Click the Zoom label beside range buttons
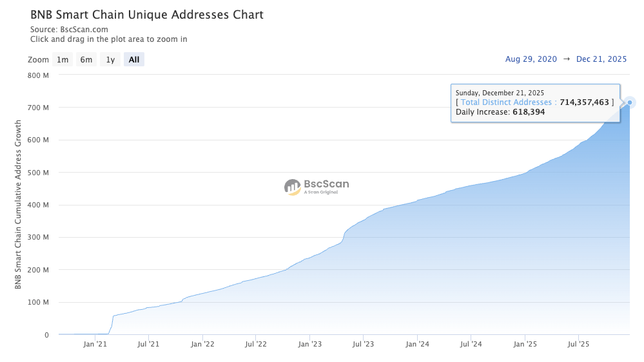The width and height of the screenshot is (644, 362). [38, 59]
